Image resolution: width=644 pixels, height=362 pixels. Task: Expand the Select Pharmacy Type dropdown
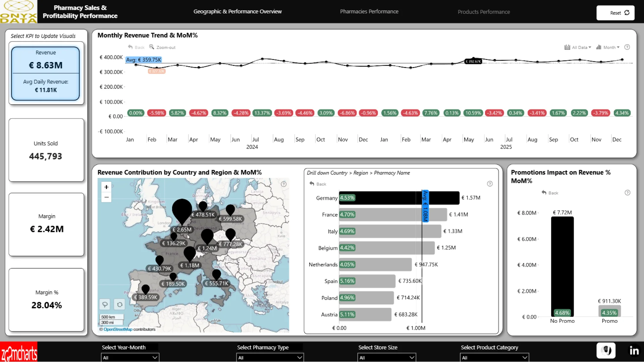[270, 358]
